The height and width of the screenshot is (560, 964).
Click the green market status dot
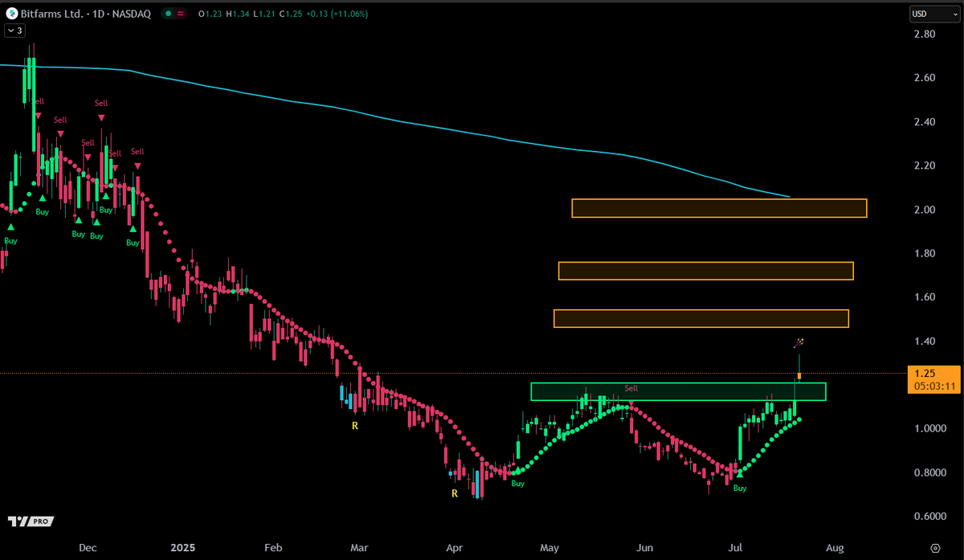168,14
